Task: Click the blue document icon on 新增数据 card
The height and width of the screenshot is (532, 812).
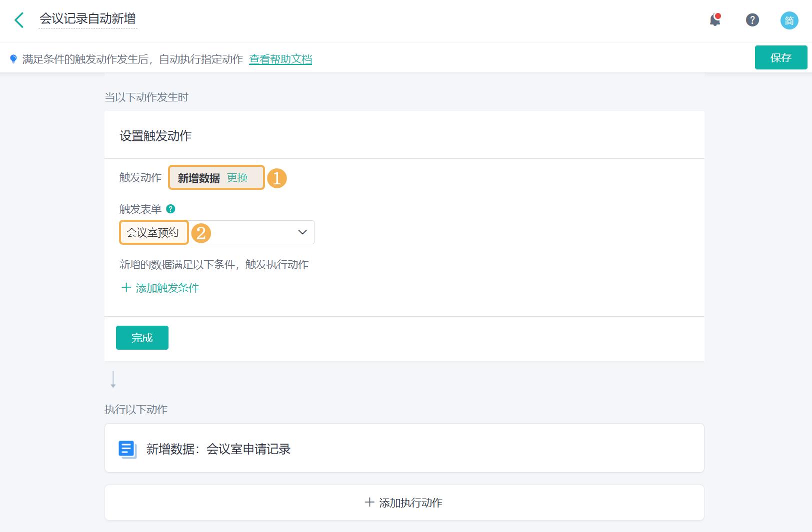Action: point(127,449)
